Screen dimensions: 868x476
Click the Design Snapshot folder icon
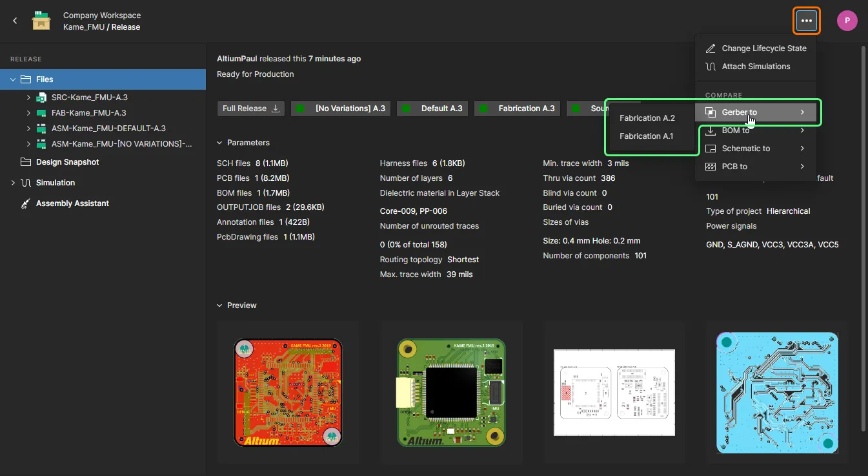click(26, 162)
